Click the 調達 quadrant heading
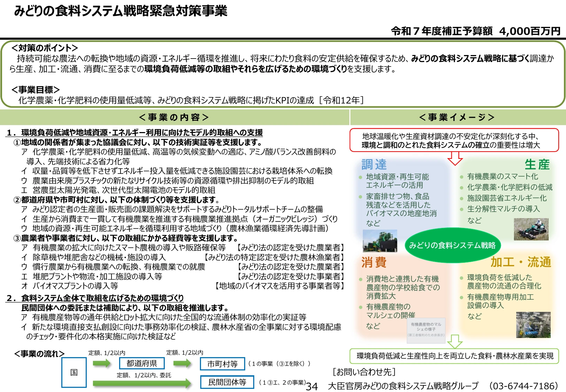Screen dimensions: 566x392 [374, 164]
